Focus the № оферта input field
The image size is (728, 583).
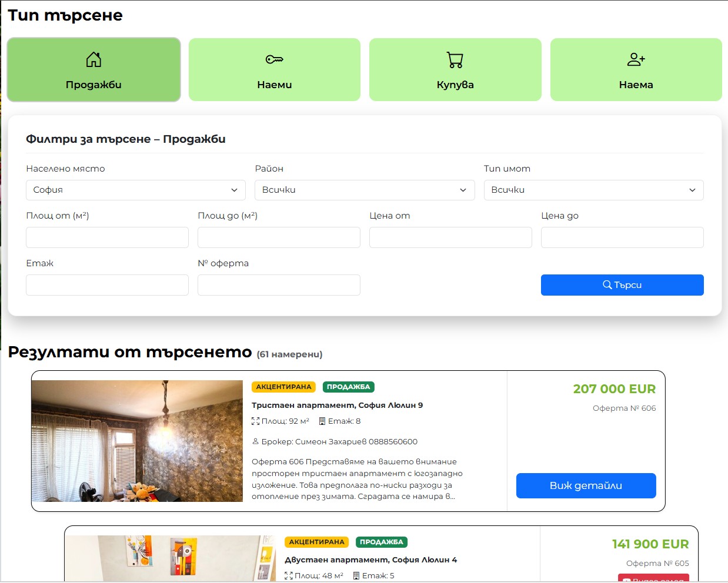point(279,285)
